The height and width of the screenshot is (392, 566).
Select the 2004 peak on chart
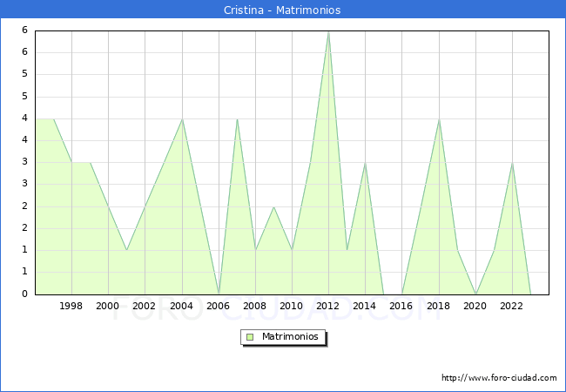pos(182,119)
